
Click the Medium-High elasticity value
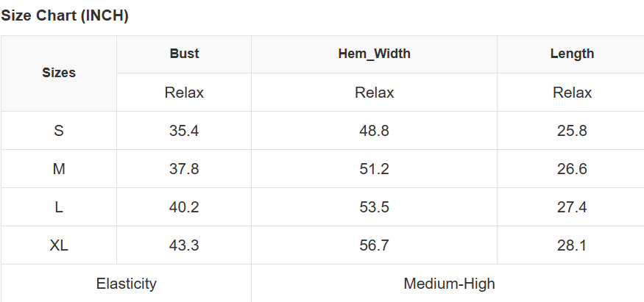[x=449, y=284]
